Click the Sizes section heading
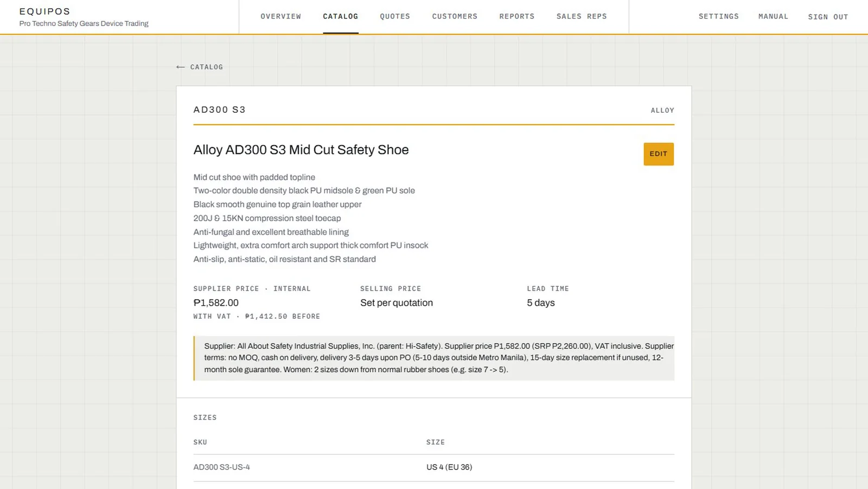Image resolution: width=868 pixels, height=489 pixels. tap(205, 417)
